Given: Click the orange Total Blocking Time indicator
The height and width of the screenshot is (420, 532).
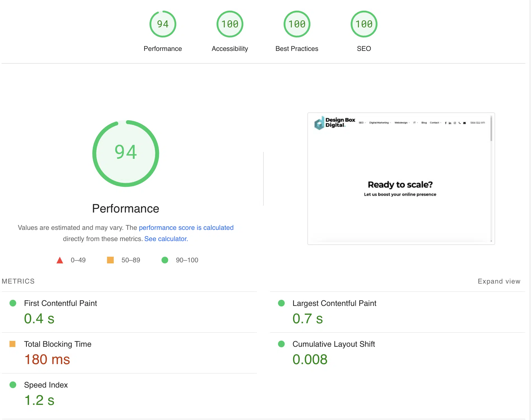Looking at the screenshot, I should pos(13,344).
